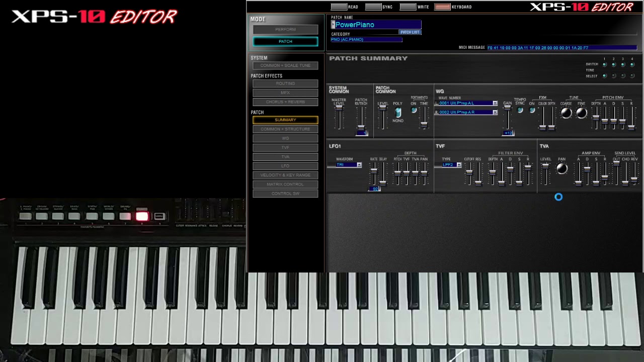Click the LFO Rate value field 92
The image size is (644, 362).
click(374, 189)
